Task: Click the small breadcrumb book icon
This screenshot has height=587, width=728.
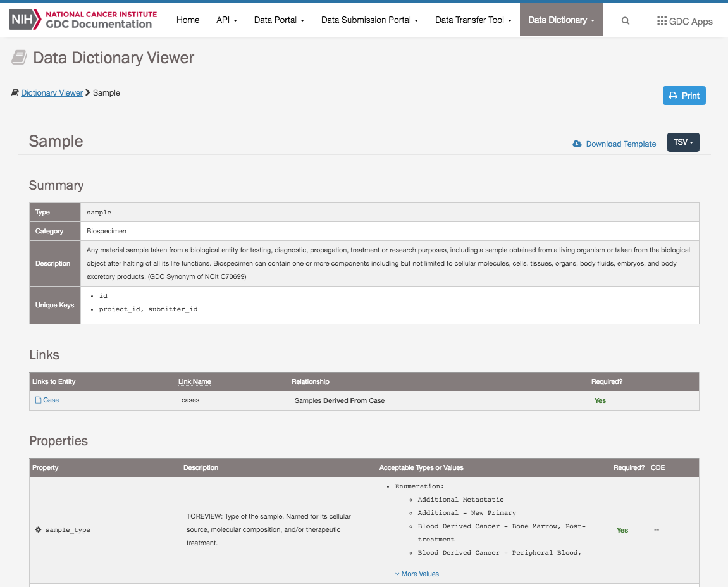Action: 15,93
